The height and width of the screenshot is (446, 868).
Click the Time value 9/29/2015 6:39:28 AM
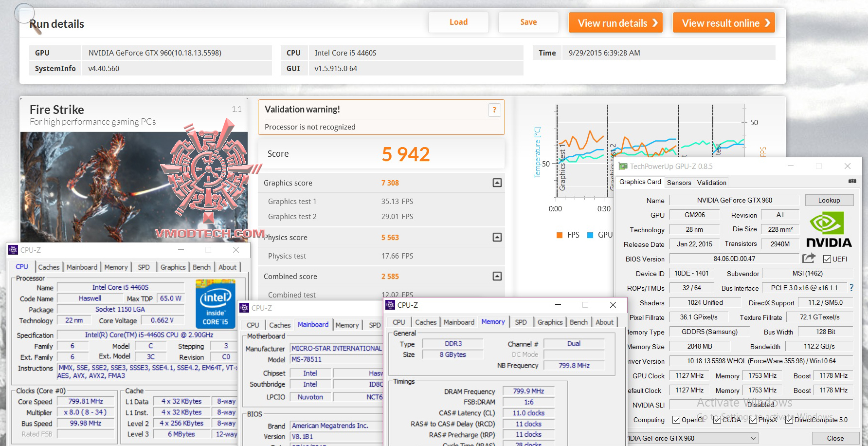click(604, 53)
